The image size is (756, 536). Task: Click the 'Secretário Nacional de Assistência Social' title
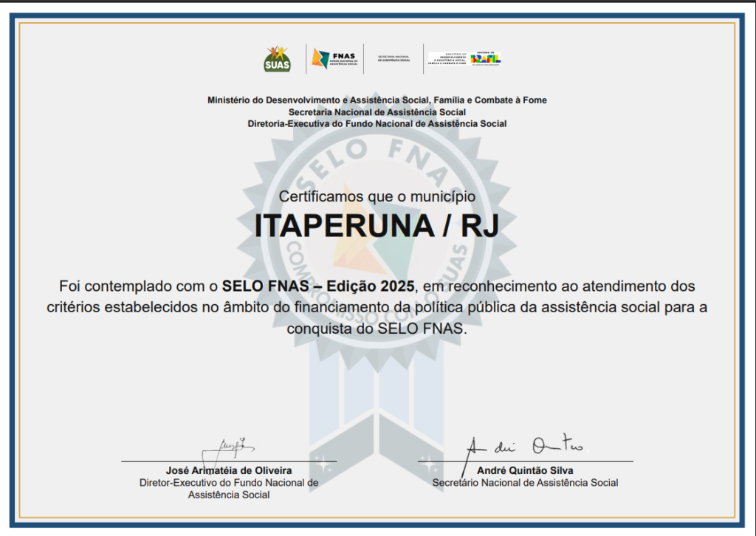pos(525,483)
